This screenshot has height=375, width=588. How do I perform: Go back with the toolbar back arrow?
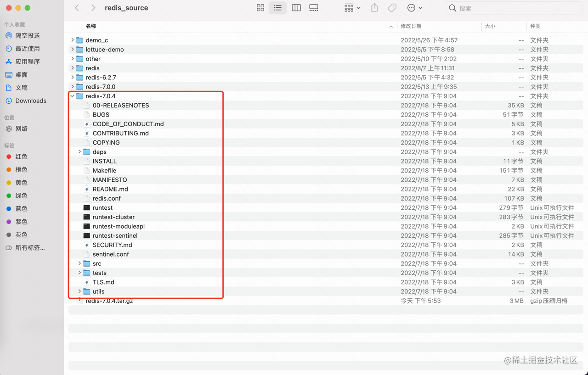click(x=77, y=8)
